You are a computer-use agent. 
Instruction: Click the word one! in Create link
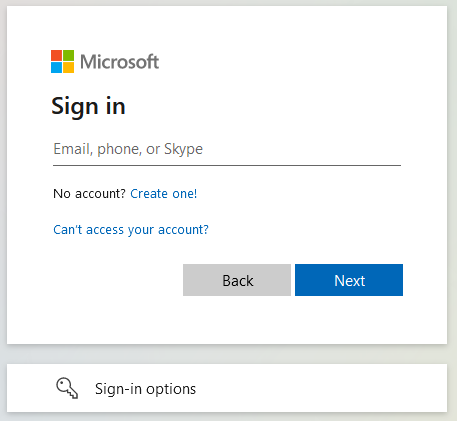pos(185,194)
